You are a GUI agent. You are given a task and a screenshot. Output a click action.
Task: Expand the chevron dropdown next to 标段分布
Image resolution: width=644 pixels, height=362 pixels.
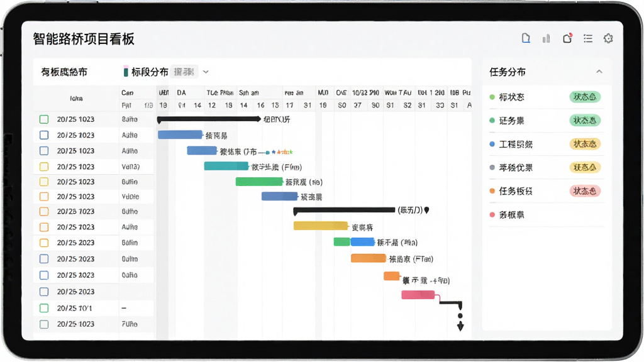click(x=206, y=72)
